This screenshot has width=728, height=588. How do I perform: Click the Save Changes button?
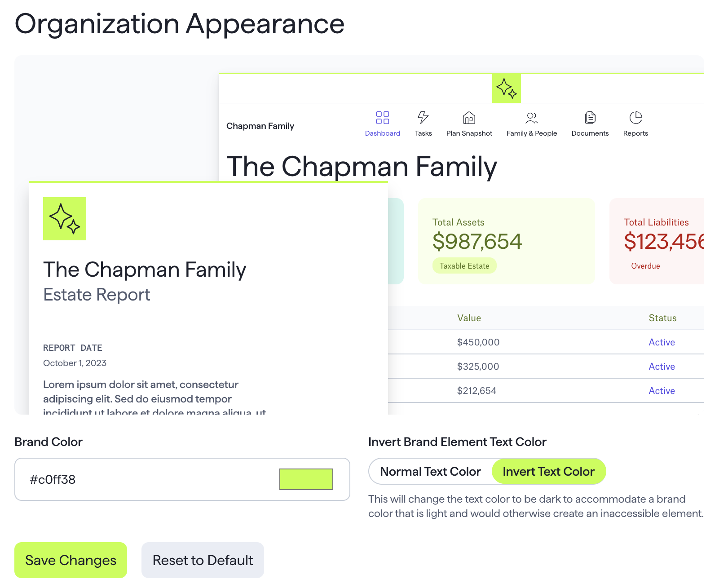[71, 560]
